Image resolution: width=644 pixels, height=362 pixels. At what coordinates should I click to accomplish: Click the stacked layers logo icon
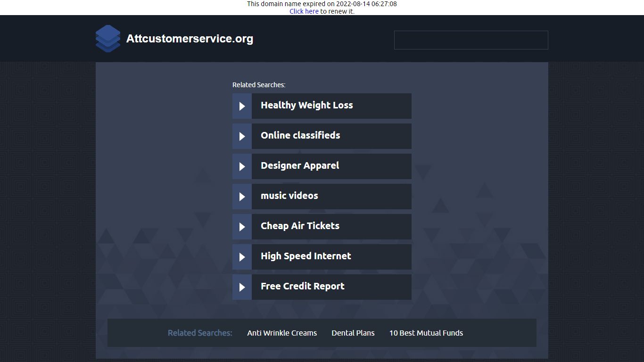(108, 39)
